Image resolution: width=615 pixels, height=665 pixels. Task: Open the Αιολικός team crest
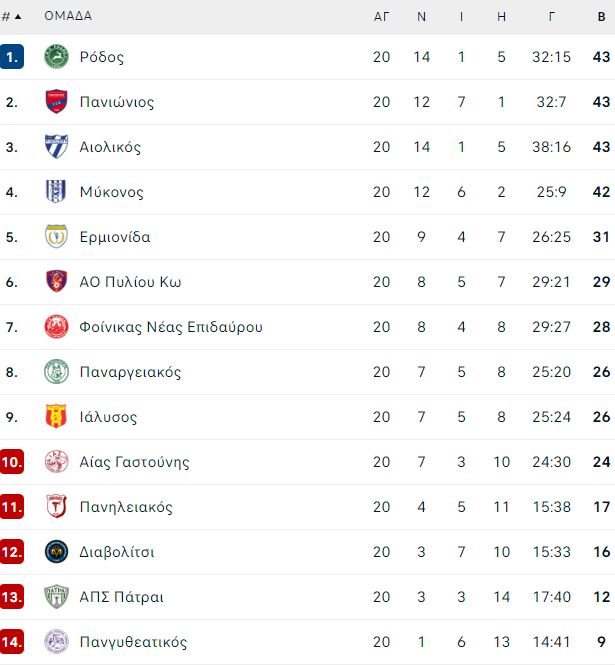56,146
